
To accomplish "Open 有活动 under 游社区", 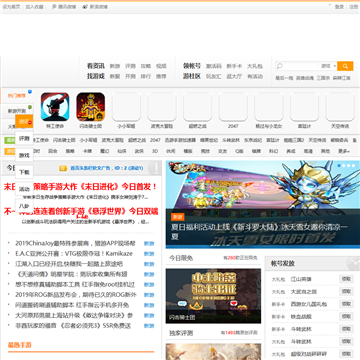I will [x=255, y=76].
